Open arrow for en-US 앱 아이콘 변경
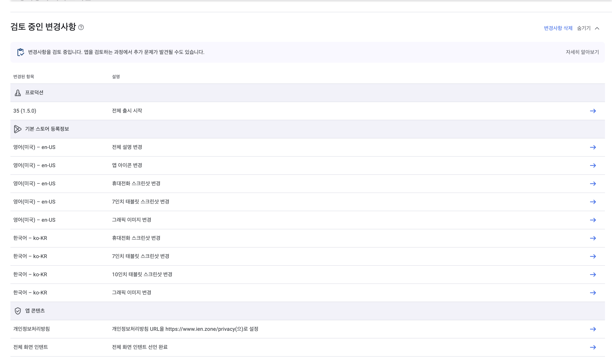The image size is (612, 364). (593, 165)
